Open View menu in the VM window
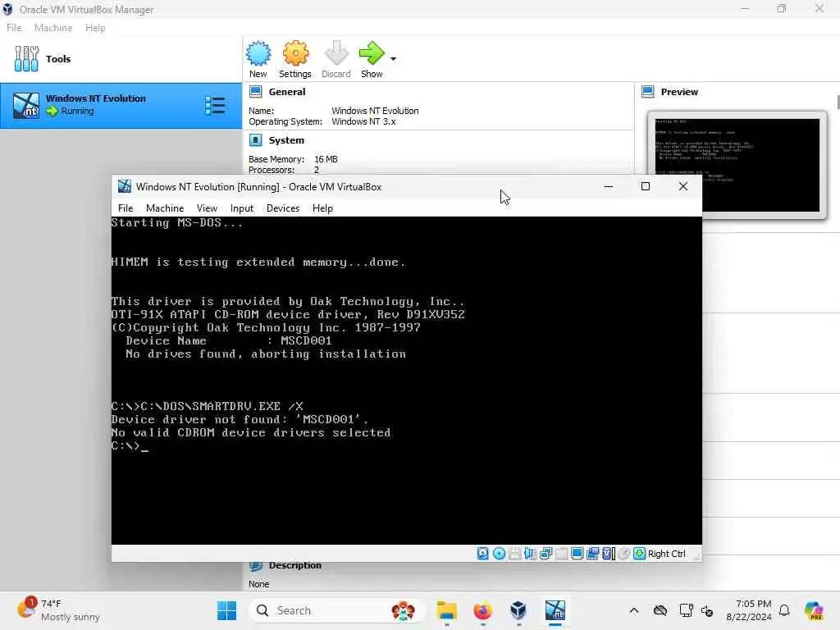Image resolution: width=840 pixels, height=630 pixels. click(207, 208)
